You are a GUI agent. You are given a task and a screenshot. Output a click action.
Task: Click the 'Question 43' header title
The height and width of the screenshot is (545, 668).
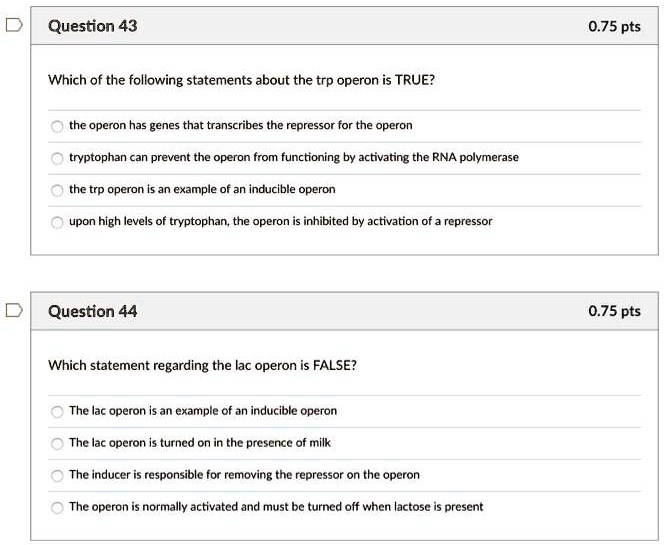(x=93, y=27)
